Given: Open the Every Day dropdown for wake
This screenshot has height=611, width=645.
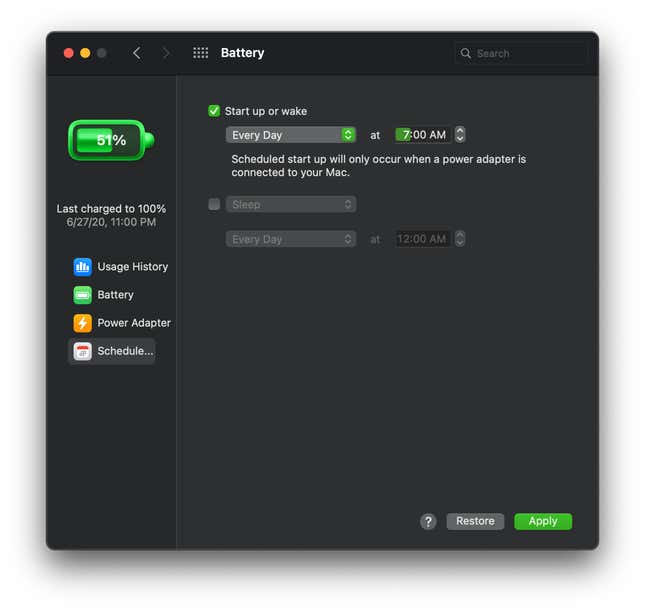Looking at the screenshot, I should pos(291,135).
